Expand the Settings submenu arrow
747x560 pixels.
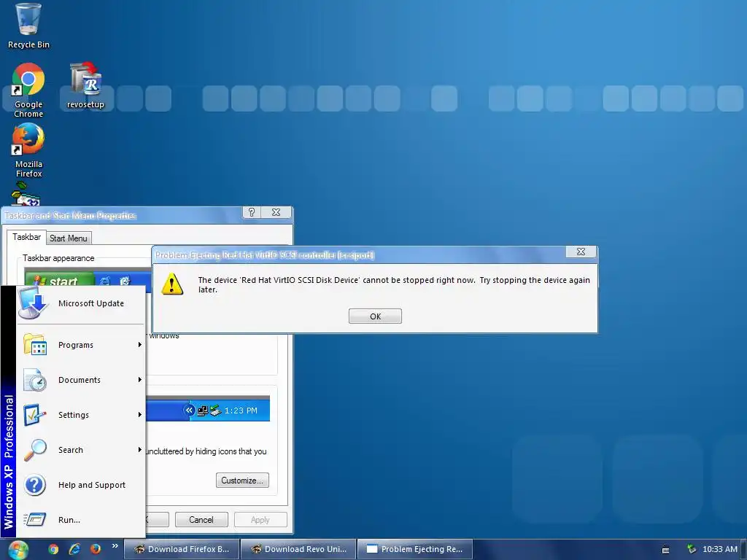pos(139,415)
